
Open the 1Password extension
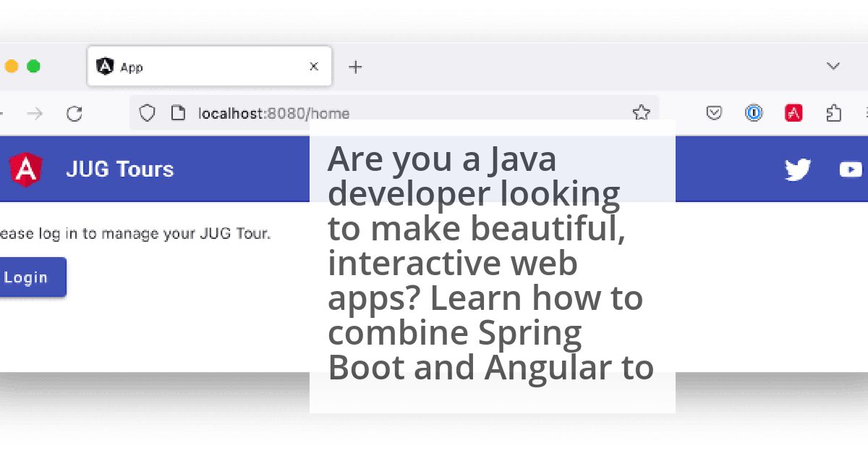754,113
